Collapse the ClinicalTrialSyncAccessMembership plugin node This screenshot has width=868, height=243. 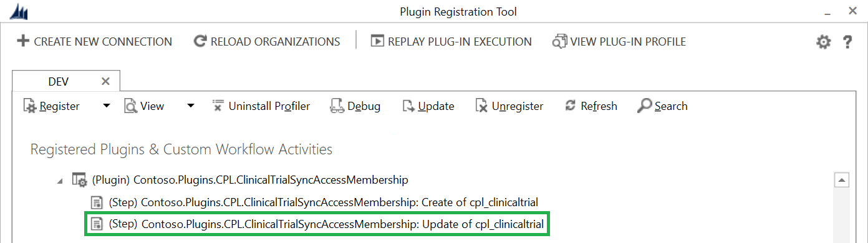pyautogui.click(x=60, y=181)
